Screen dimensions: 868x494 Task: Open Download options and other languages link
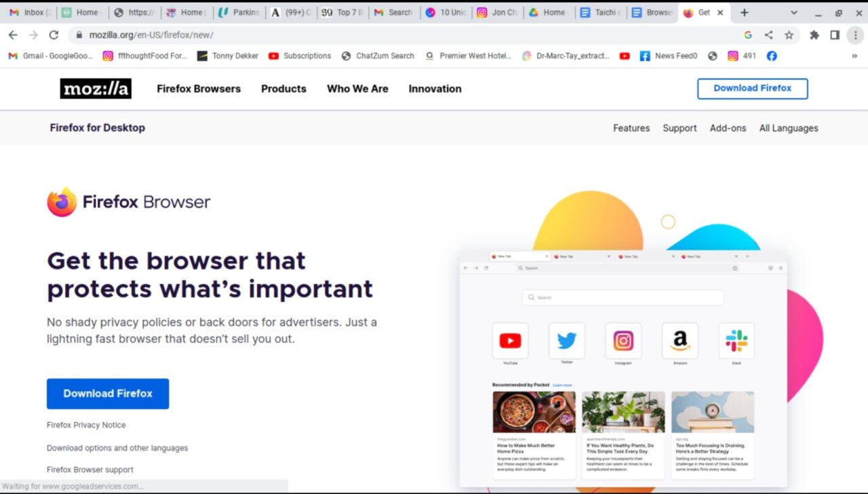coord(117,448)
